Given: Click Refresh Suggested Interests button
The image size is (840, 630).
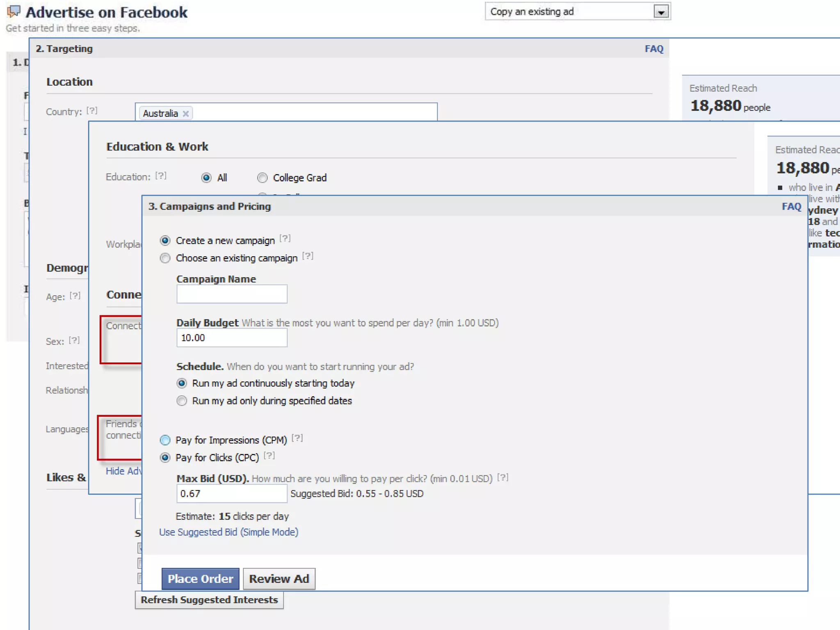Looking at the screenshot, I should pyautogui.click(x=209, y=600).
